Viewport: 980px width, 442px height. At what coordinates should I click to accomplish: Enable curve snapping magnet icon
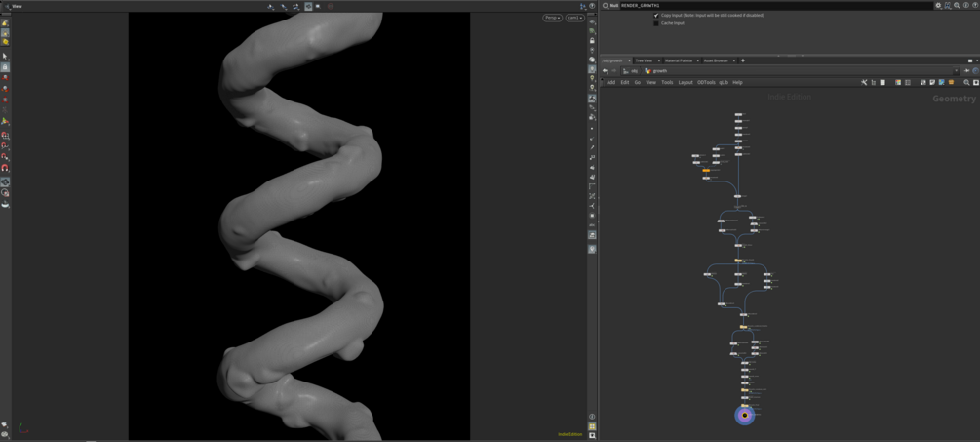(5, 145)
